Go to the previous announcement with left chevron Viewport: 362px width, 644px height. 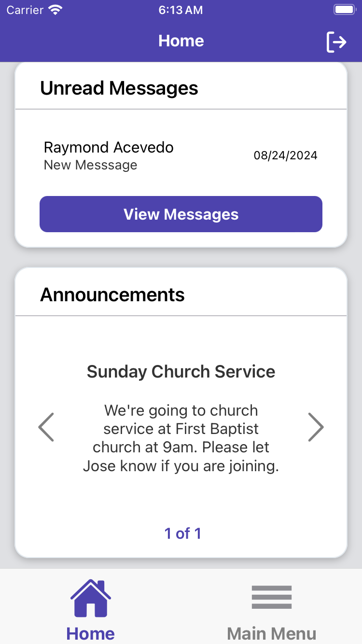[46, 427]
